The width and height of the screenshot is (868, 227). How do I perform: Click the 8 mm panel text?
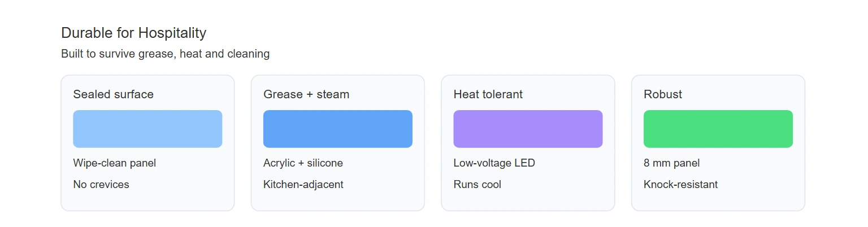(x=672, y=163)
